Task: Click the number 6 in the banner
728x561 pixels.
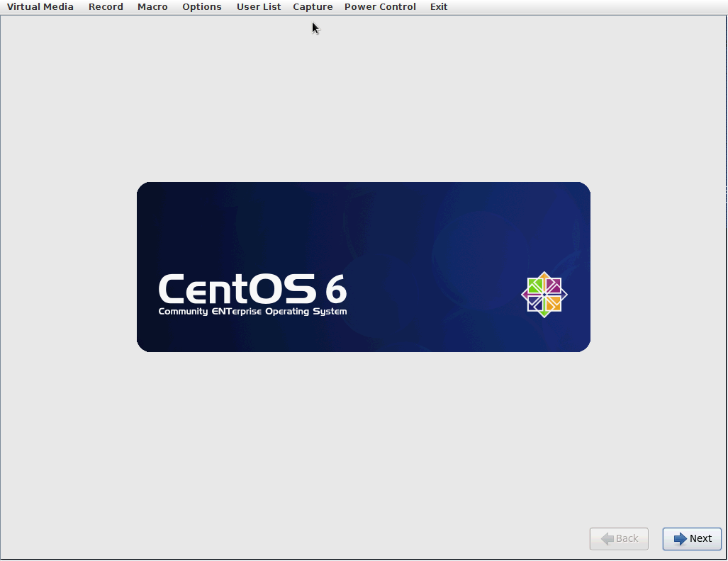Action: pyautogui.click(x=336, y=289)
